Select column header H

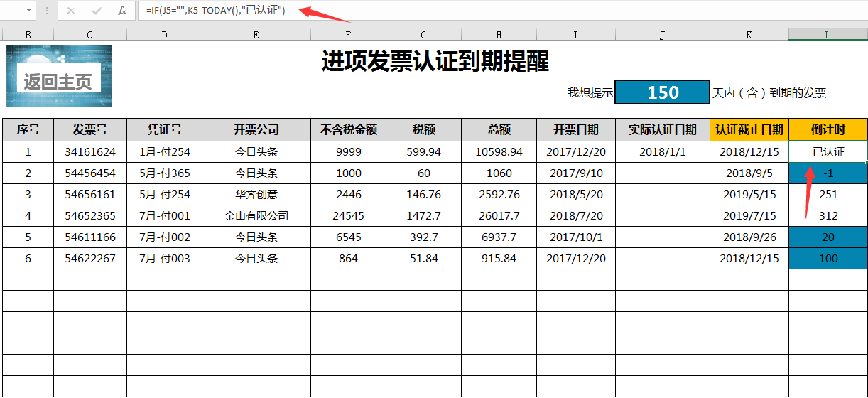click(499, 34)
